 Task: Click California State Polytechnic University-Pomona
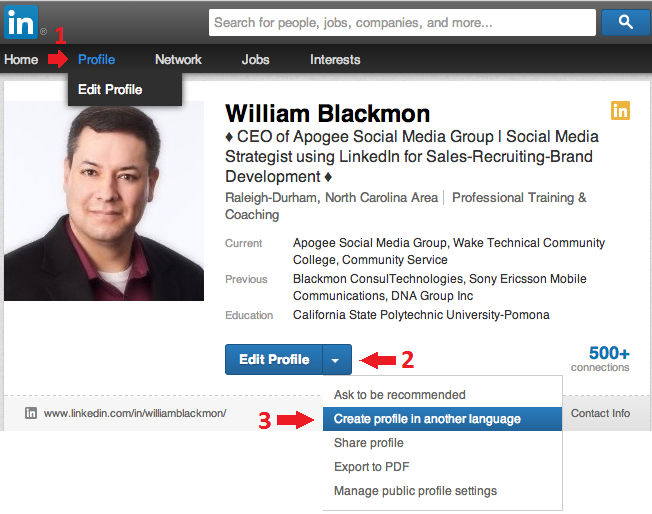[x=421, y=315]
